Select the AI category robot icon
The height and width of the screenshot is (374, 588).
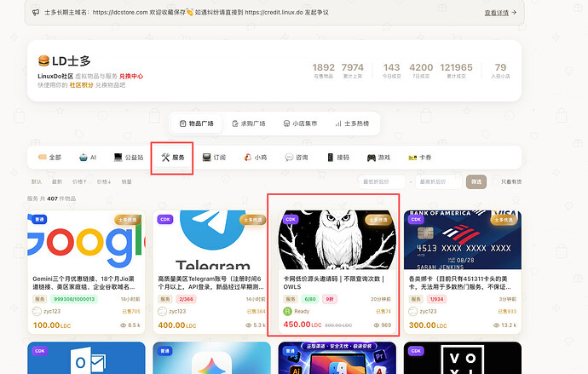pyautogui.click(x=88, y=158)
